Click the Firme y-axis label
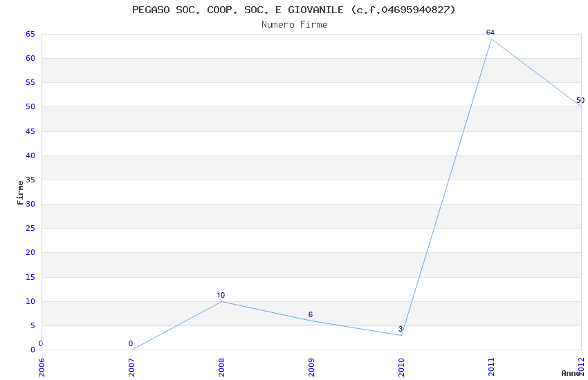Image resolution: width=588 pixels, height=380 pixels. pos(20,193)
